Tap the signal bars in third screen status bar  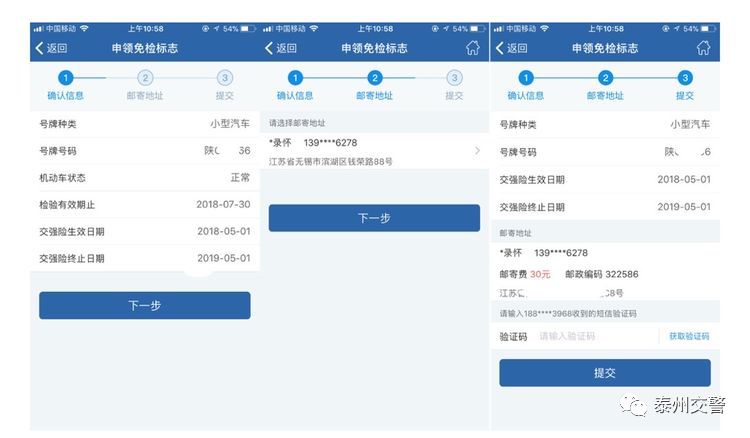click(x=498, y=29)
